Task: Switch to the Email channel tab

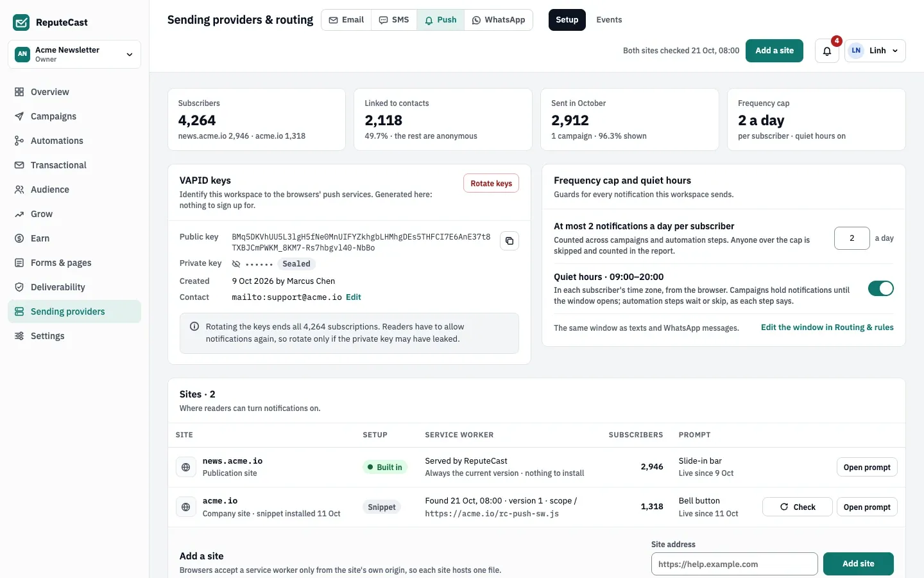Action: pyautogui.click(x=346, y=20)
